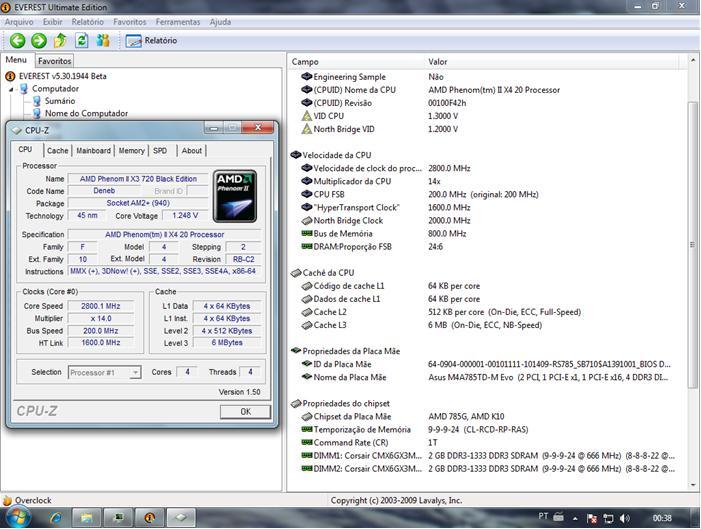Select Nome do Computador tree item
701x529 pixels.
[86, 114]
